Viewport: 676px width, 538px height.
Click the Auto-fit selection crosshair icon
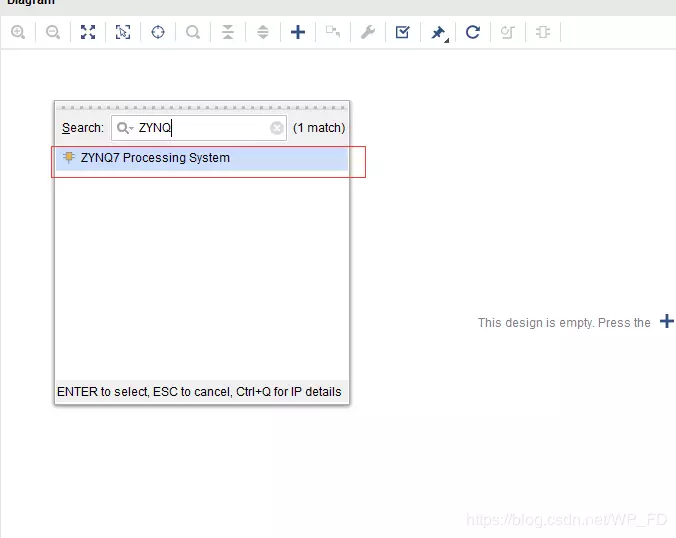[x=158, y=32]
